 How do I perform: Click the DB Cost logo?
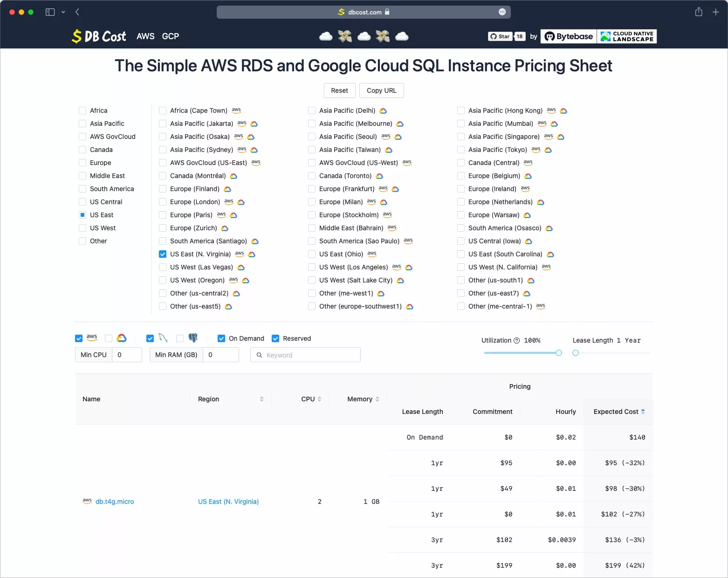coord(99,36)
